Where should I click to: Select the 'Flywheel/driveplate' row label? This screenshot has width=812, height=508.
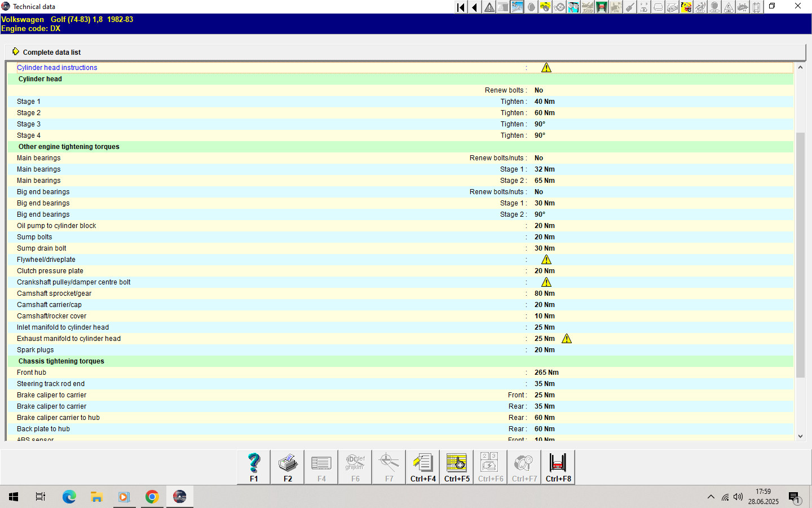click(46, 260)
